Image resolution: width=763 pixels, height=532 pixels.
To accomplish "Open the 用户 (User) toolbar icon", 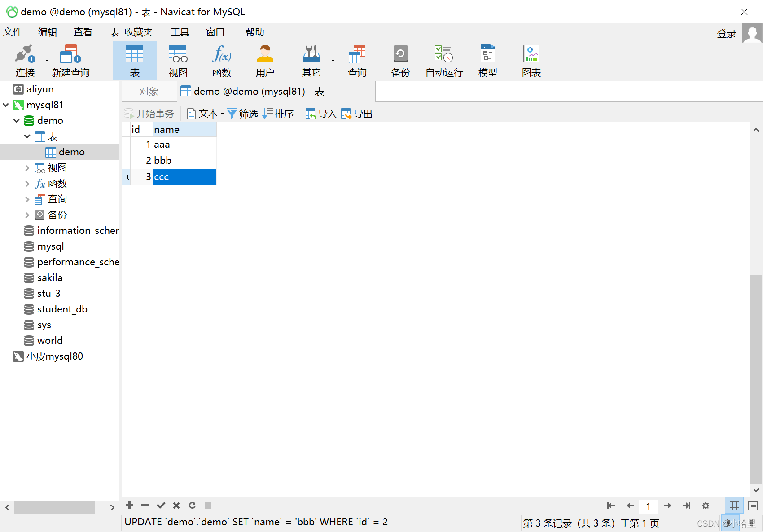I will tap(265, 61).
